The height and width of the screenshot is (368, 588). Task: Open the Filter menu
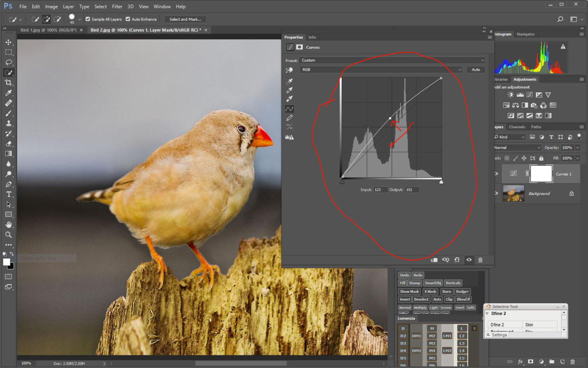coord(117,7)
